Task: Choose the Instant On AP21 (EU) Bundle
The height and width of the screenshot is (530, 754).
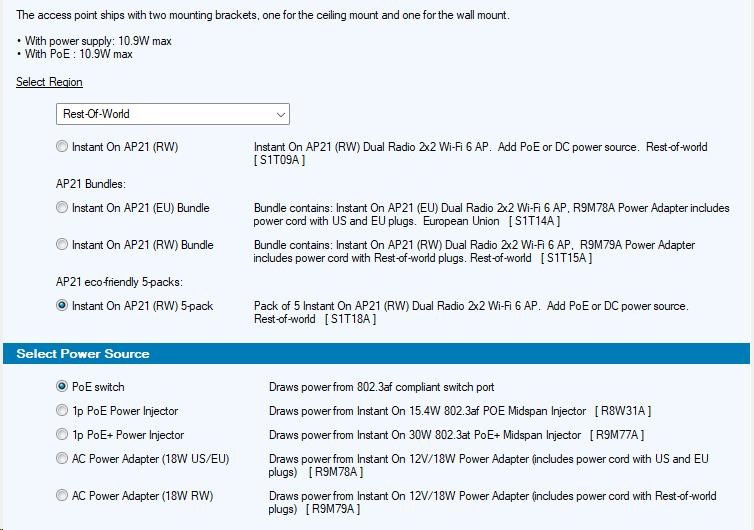Action: tap(63, 208)
